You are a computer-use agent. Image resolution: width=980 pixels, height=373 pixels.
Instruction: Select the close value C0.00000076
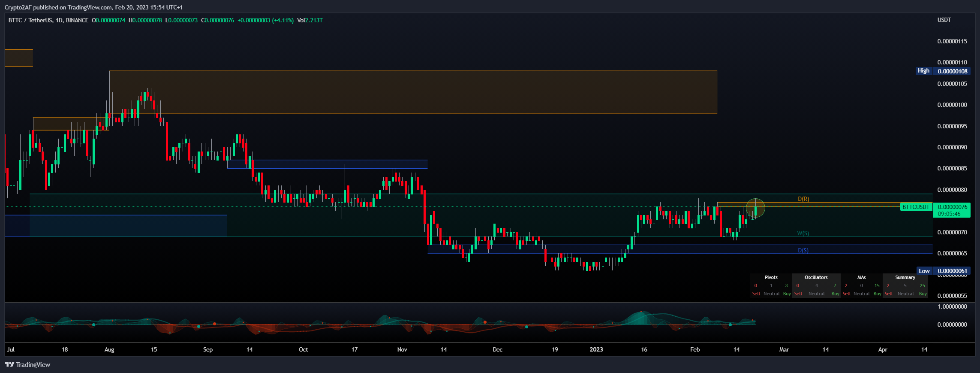218,20
